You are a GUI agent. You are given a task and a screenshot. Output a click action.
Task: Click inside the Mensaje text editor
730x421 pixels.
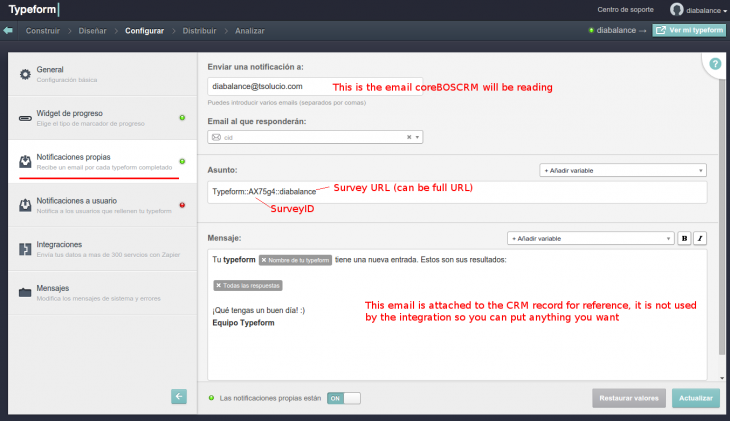[457, 314]
